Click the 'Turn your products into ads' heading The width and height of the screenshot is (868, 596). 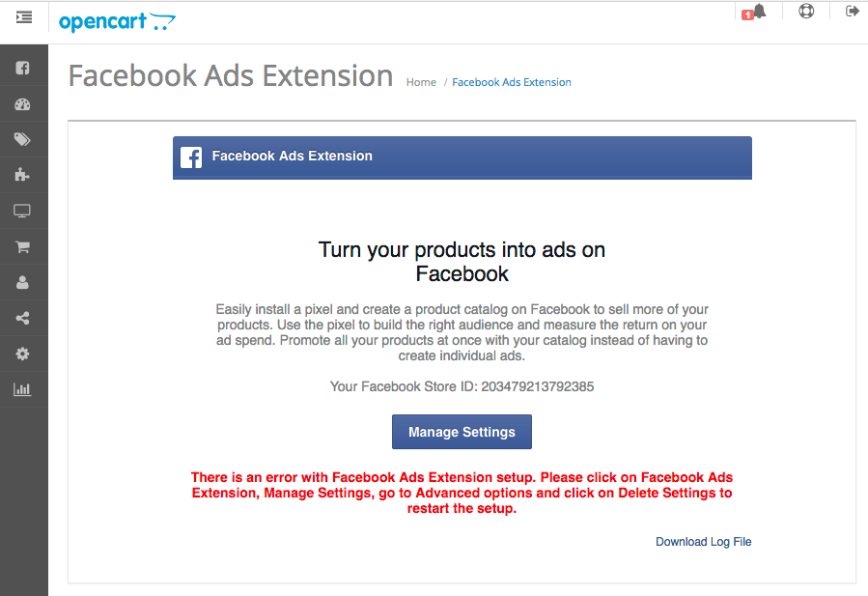(x=462, y=262)
